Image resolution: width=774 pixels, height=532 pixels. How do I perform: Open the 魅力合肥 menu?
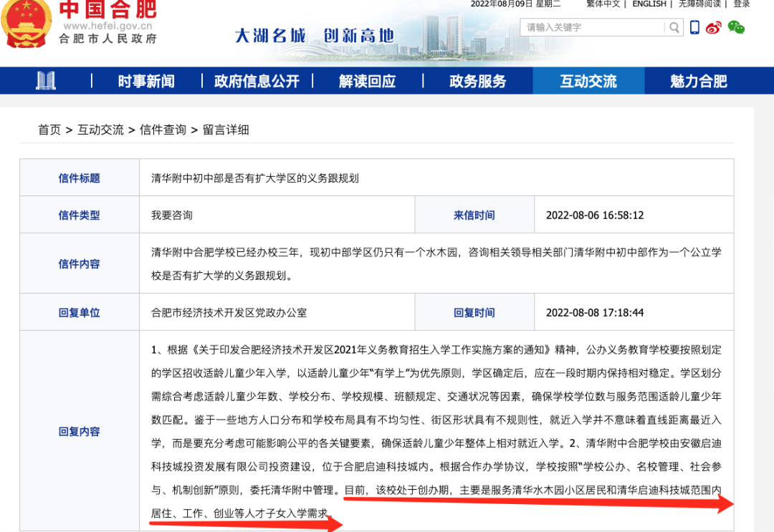tap(699, 81)
